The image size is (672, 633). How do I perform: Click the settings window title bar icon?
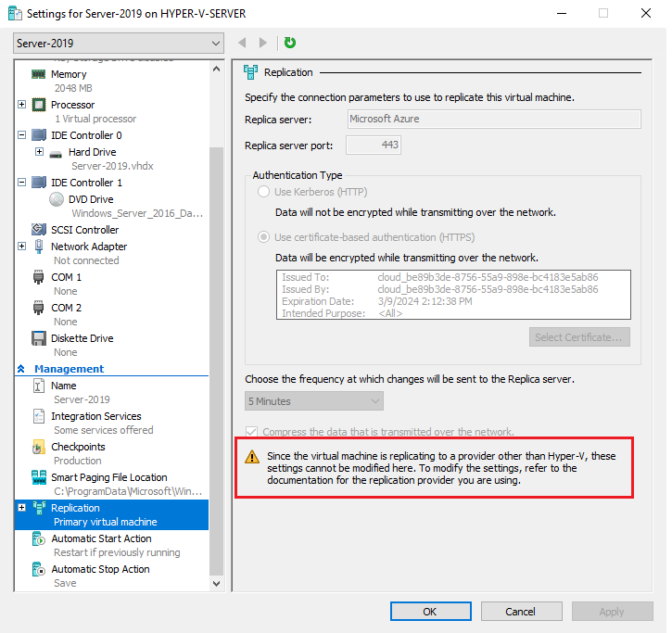coord(15,13)
